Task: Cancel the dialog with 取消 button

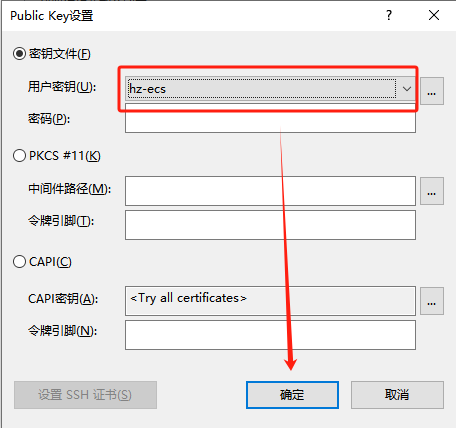Action: 397,395
